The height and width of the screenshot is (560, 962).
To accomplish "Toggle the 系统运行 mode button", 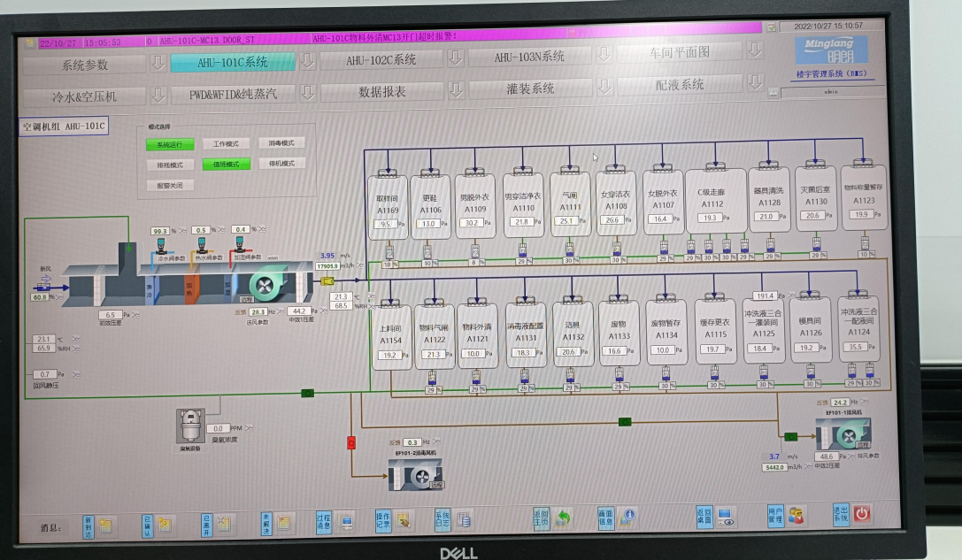I will 169,144.
